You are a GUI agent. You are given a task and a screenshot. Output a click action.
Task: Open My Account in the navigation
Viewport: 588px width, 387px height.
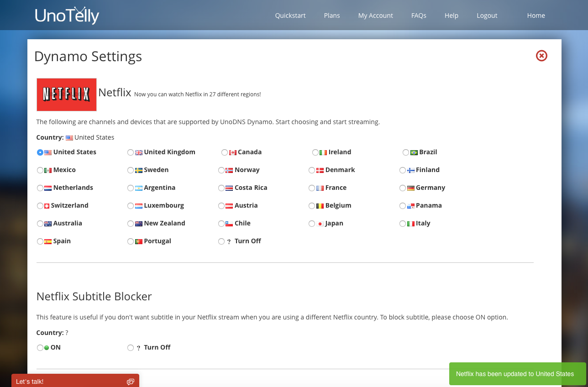click(x=376, y=16)
